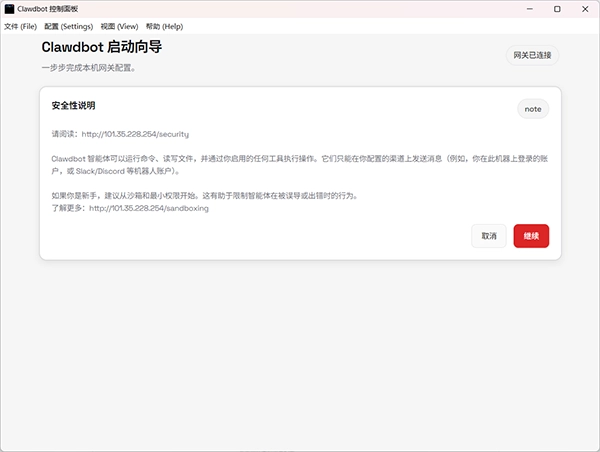Maximize the Clawdbot window
Screen dimensions: 600x452
tap(557, 9)
